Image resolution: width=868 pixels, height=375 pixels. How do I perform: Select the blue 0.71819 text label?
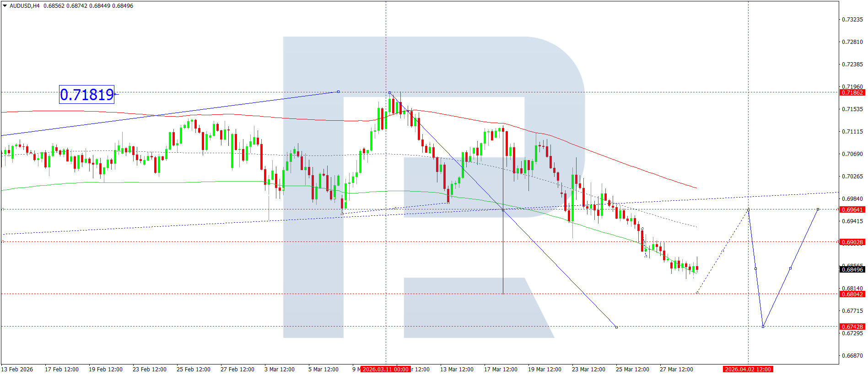pyautogui.click(x=86, y=95)
